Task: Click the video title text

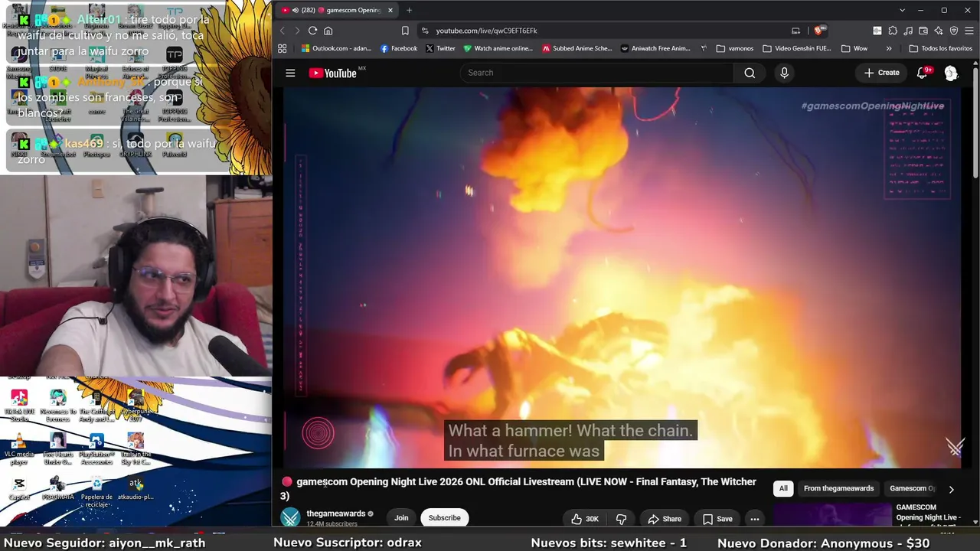Action: click(518, 488)
